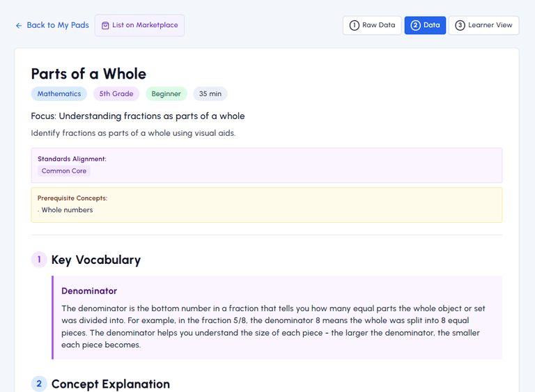The height and width of the screenshot is (392, 535).
Task: Click the back arrow icon
Action: tap(19, 25)
